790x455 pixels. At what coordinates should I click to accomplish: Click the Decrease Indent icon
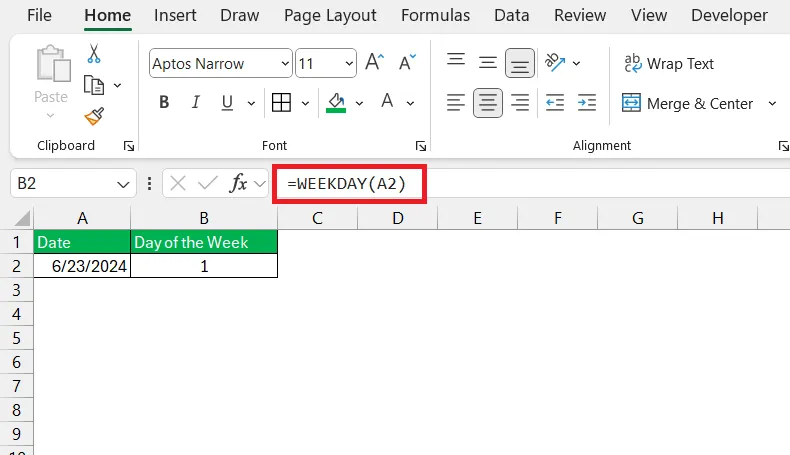pos(555,103)
